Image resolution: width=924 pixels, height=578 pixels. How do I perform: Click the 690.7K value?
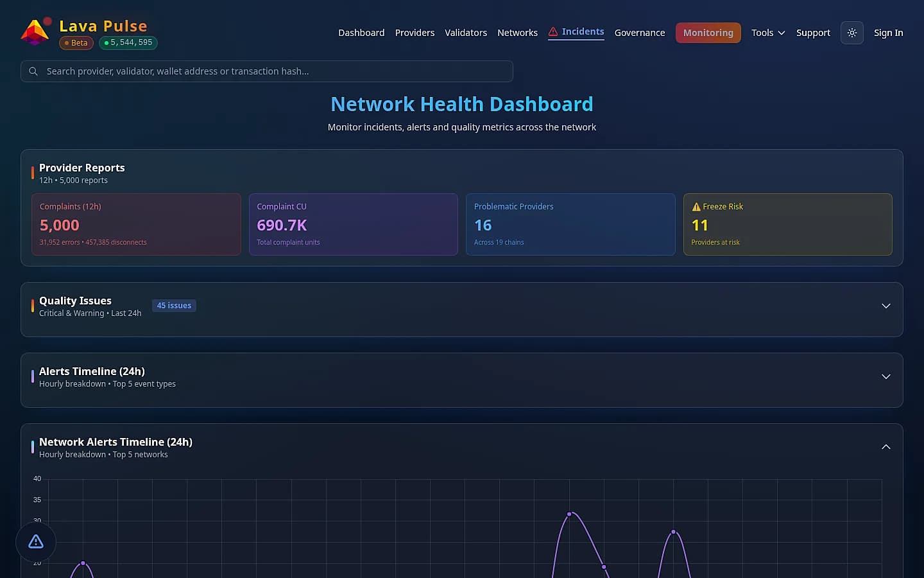click(282, 225)
